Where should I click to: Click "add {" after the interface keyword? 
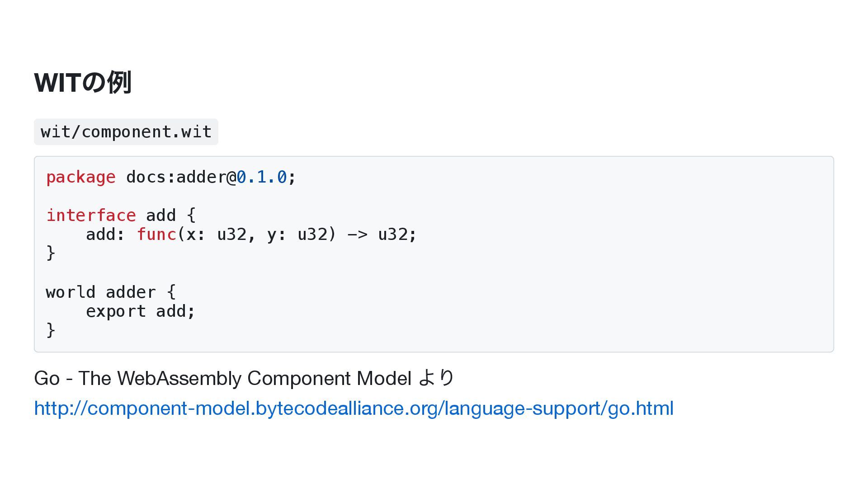[171, 216]
